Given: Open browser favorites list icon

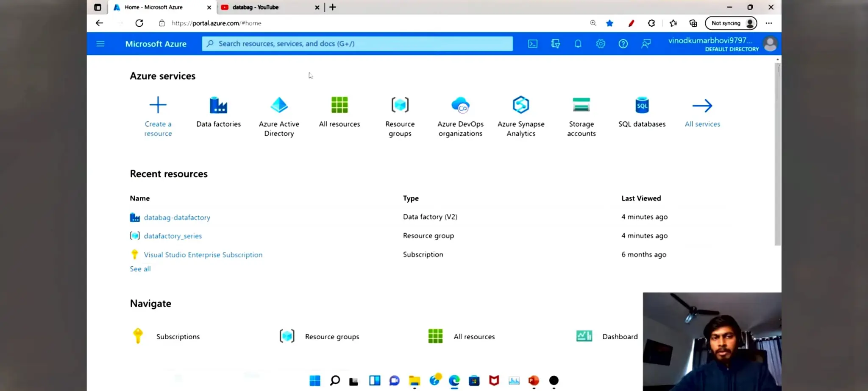Looking at the screenshot, I should (x=673, y=23).
